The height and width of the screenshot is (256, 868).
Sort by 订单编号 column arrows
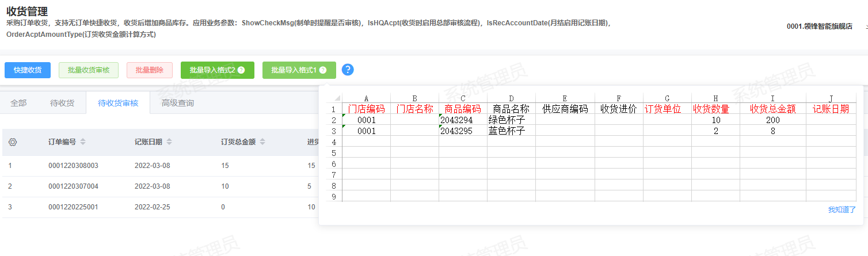click(83, 142)
